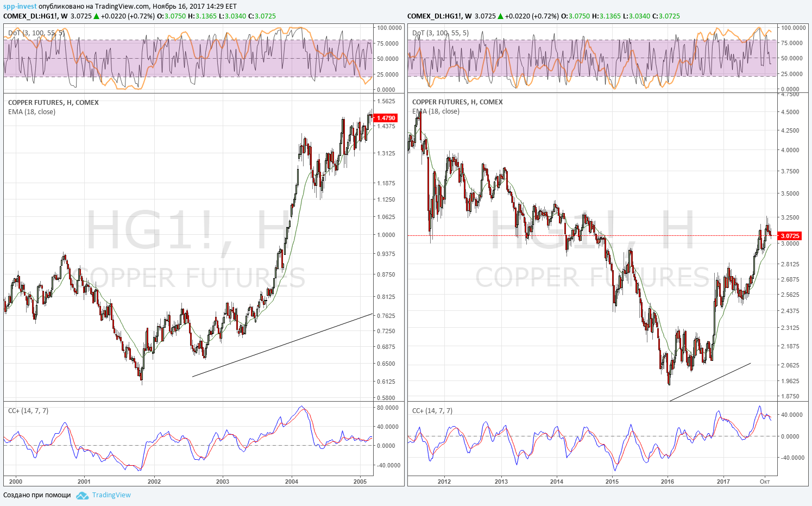Viewport: 812px width, 506px height.
Task: Click the 2016 marker on right time axis
Action: (668, 482)
